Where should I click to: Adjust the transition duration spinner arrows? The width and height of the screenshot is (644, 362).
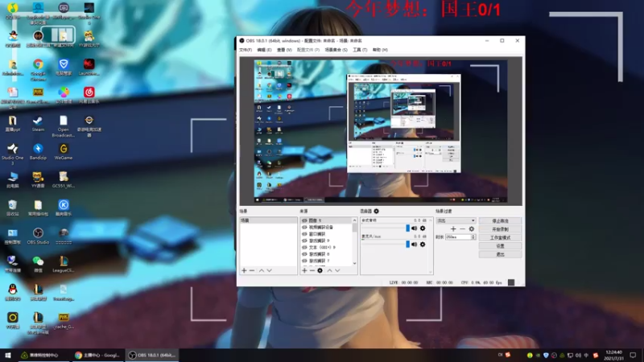pyautogui.click(x=473, y=237)
